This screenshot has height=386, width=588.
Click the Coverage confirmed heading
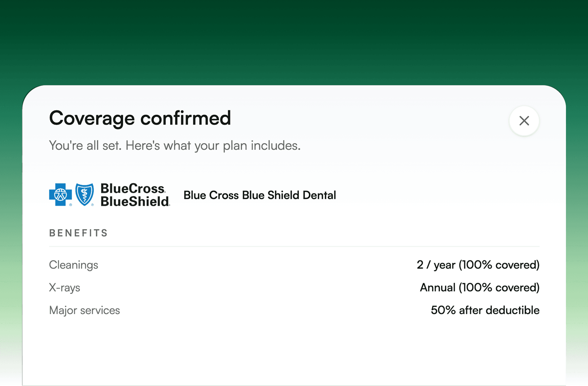tap(140, 118)
